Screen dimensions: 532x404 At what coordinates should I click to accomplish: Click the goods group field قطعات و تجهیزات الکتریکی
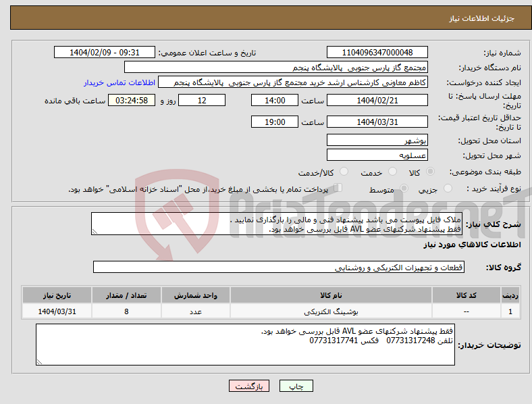pos(279,267)
